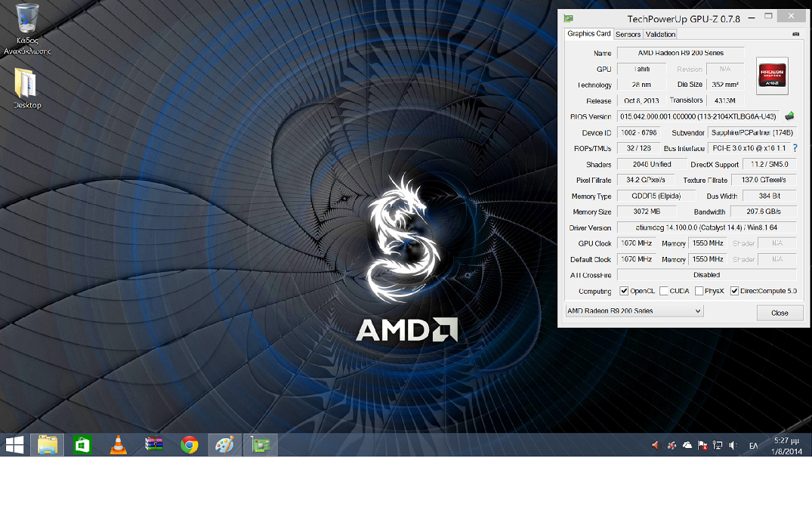Click the Transistors value 4313M

click(725, 100)
